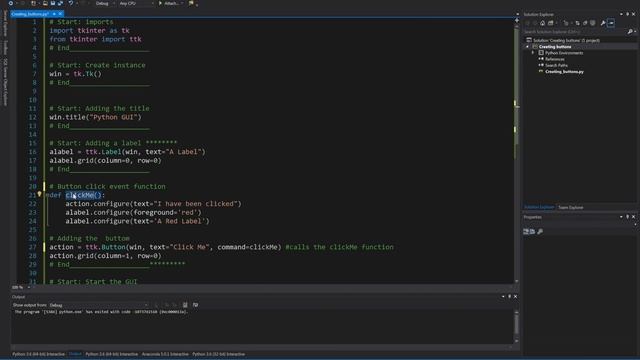Switch to Anaconda 5.0.1 Interactive tab
This screenshot has width=640, height=360.
165,354
